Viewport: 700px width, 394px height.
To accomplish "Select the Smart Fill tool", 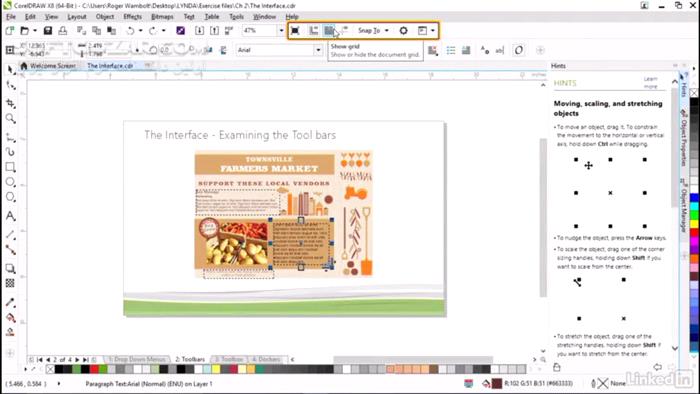I will click(10, 332).
